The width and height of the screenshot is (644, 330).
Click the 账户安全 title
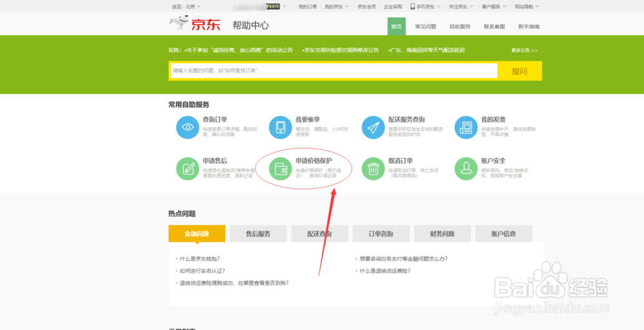[x=493, y=160]
